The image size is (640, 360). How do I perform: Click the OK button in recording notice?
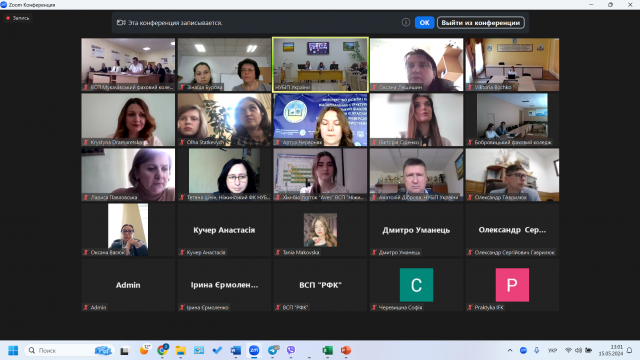424,22
